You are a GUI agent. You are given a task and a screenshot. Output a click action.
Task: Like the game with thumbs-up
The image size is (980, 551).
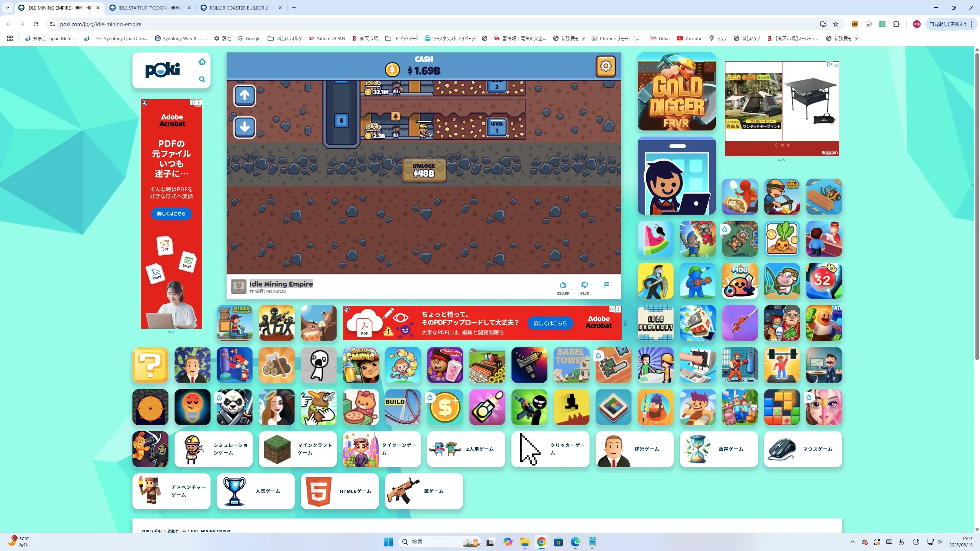pos(563,285)
